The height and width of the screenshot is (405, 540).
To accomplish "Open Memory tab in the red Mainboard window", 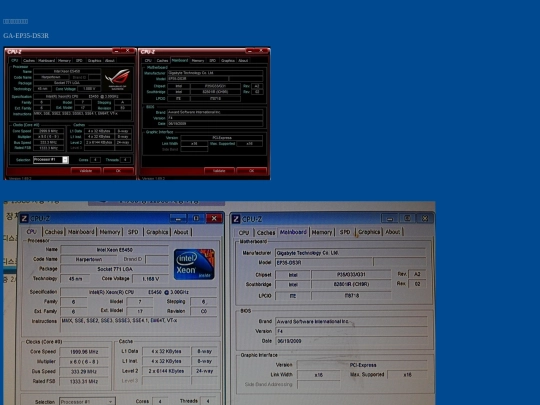I will click(198, 61).
